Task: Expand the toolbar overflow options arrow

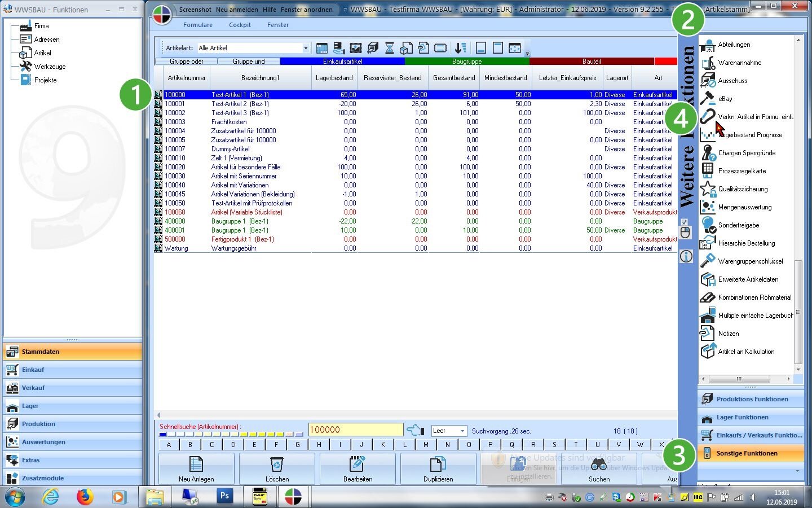Action: pos(528,54)
